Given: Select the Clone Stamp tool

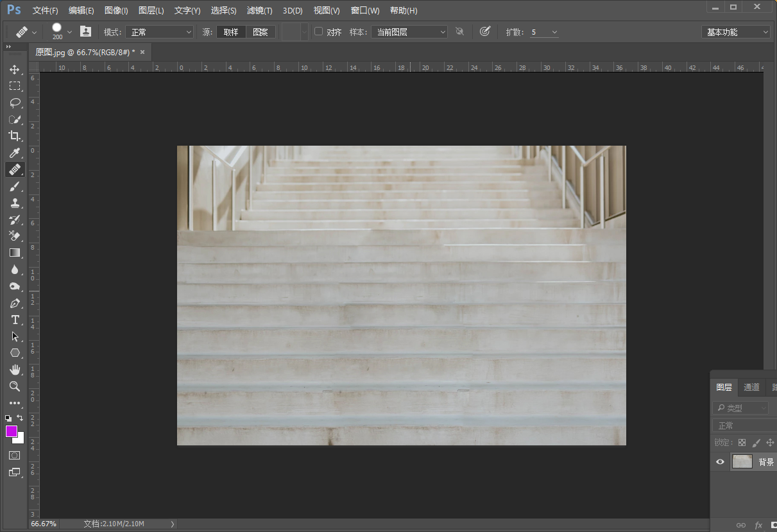Looking at the screenshot, I should click(15, 203).
